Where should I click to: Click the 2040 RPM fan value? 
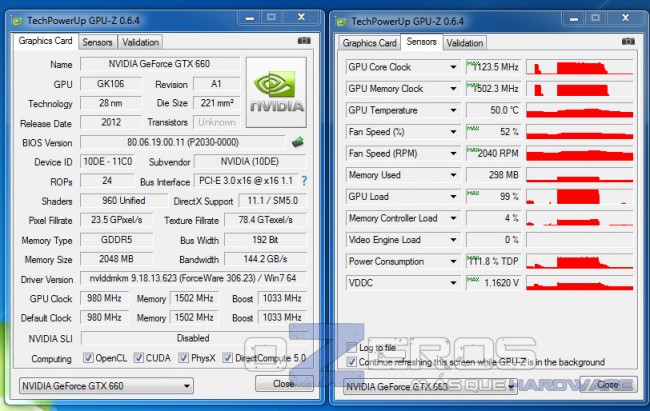[x=493, y=153]
